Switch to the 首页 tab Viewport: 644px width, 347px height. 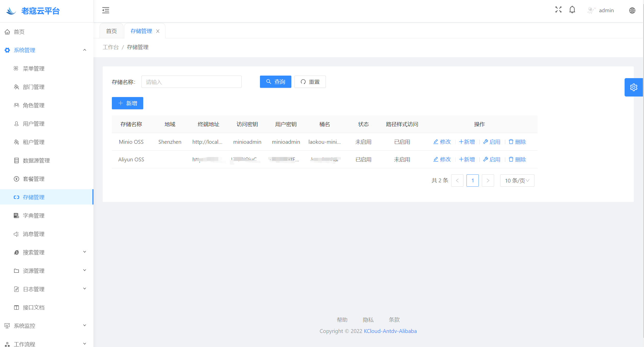(111, 31)
